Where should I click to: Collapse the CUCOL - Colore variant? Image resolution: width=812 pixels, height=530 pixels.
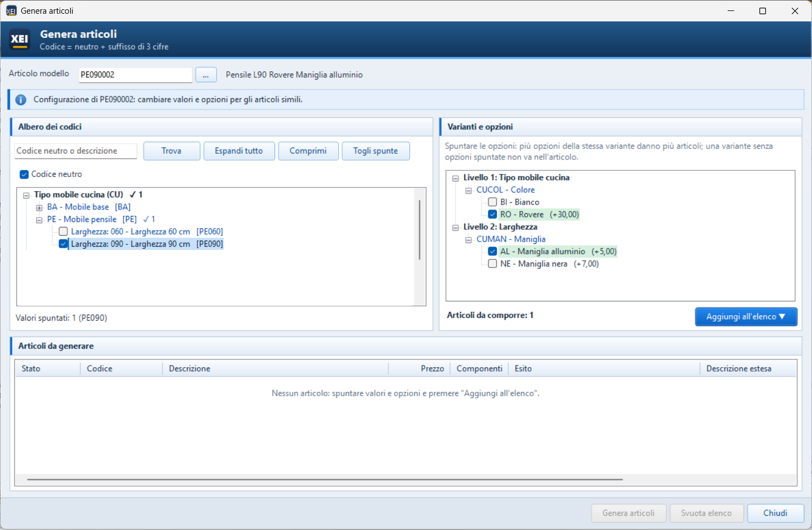coord(468,190)
